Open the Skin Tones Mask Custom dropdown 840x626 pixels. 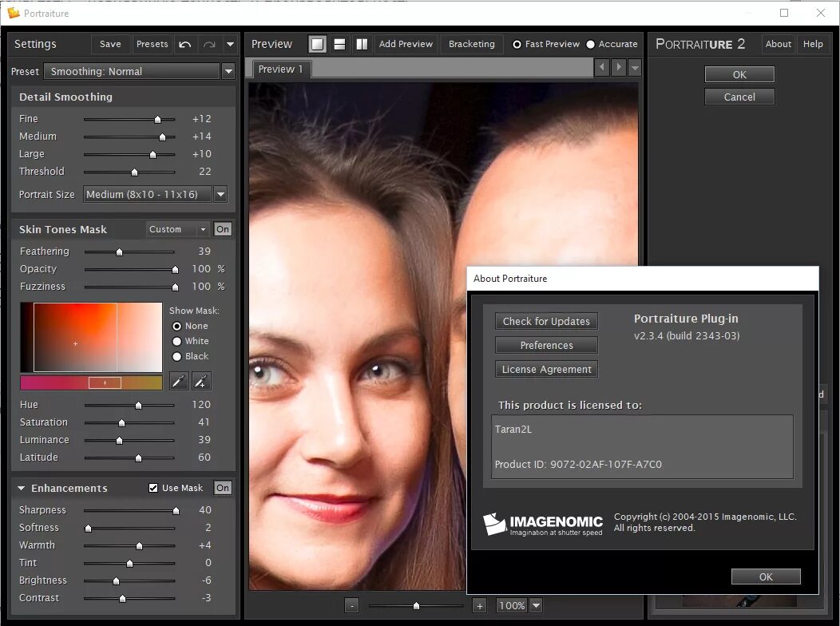177,229
